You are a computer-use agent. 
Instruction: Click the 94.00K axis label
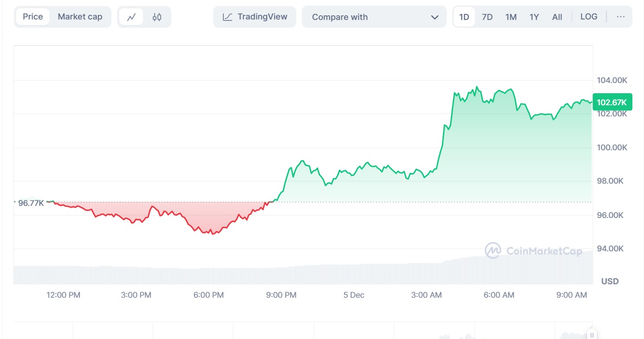point(610,249)
